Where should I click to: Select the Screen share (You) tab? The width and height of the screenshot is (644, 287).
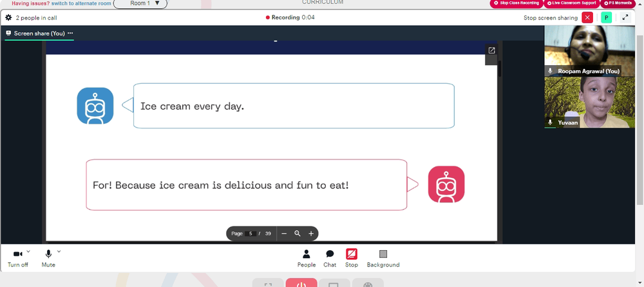click(39, 34)
